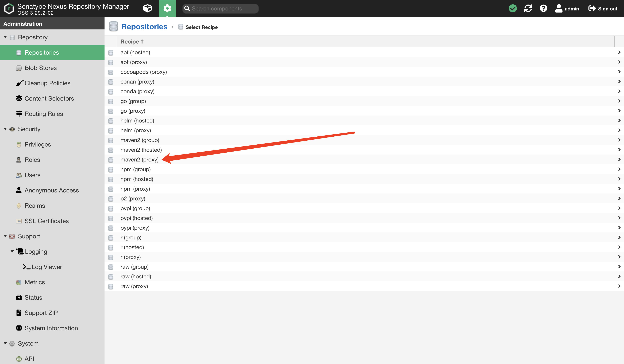Image resolution: width=624 pixels, height=364 pixels.
Task: Open the Browse cube icon in header
Action: click(x=147, y=8)
